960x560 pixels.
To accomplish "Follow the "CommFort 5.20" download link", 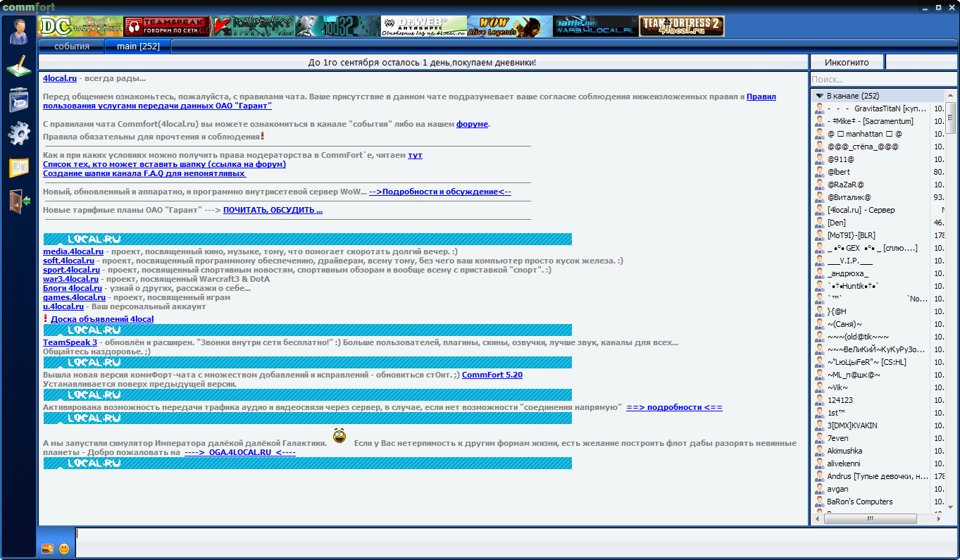I will (492, 375).
